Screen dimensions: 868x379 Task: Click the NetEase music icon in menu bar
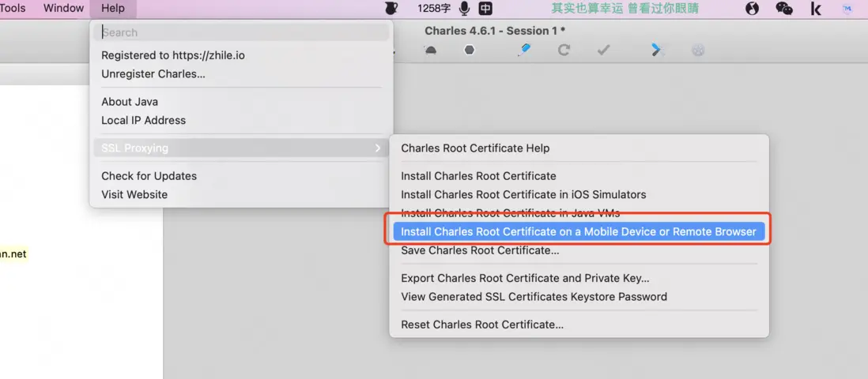point(752,9)
